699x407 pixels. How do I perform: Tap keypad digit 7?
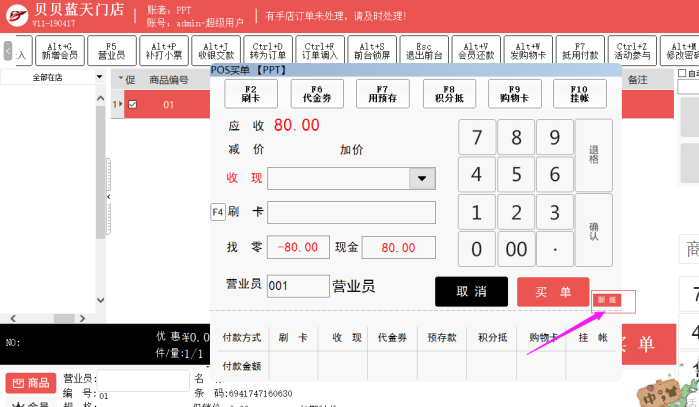pos(477,137)
